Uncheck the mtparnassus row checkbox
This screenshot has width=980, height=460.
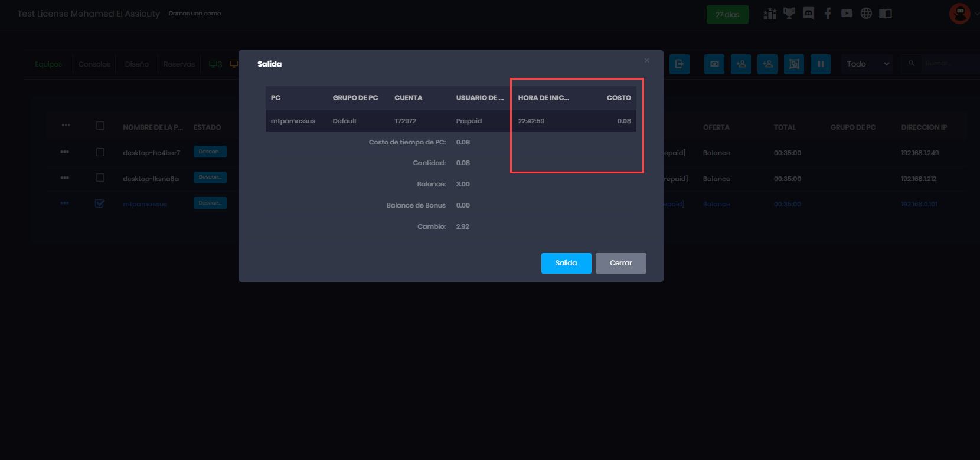tap(100, 203)
